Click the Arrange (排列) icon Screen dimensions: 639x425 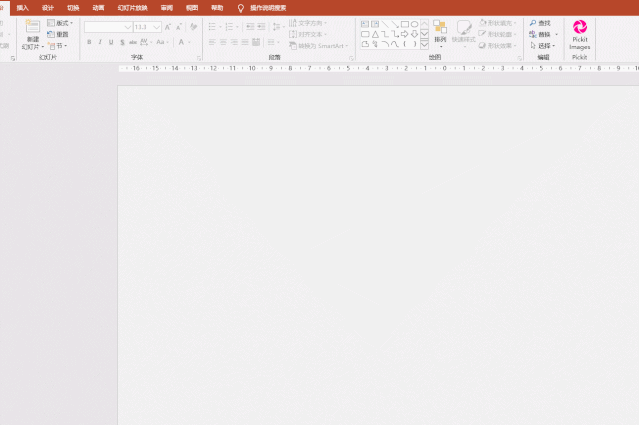440,28
